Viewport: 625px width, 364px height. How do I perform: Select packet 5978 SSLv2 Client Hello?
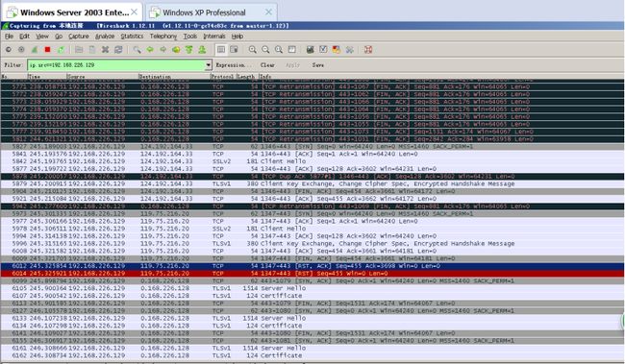pos(312,229)
